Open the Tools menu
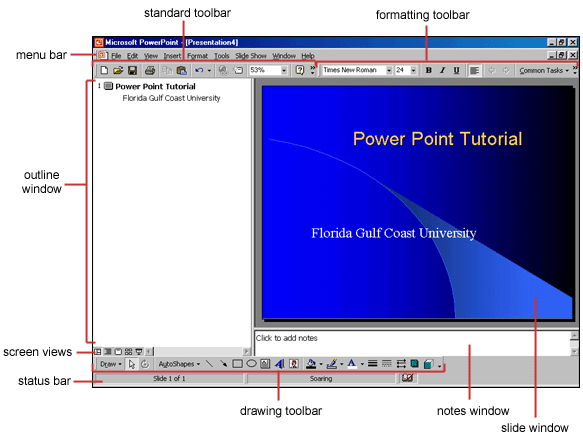This screenshot has height=437, width=583. (222, 56)
